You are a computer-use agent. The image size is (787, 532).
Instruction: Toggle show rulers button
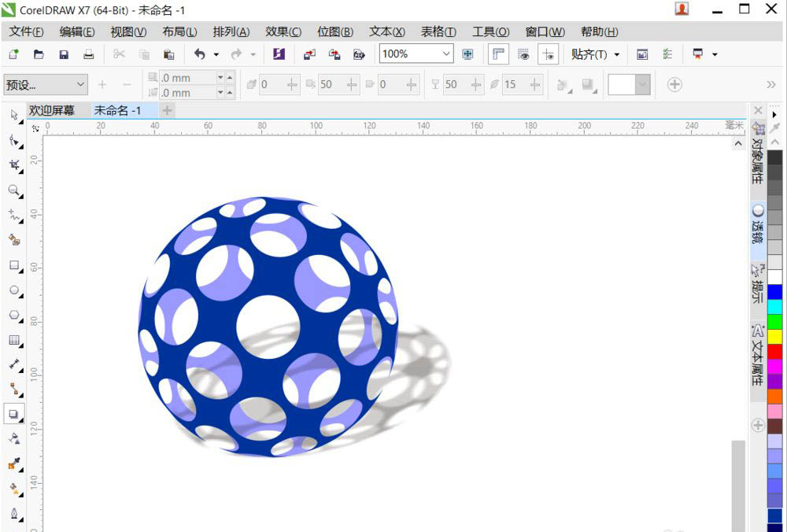497,54
